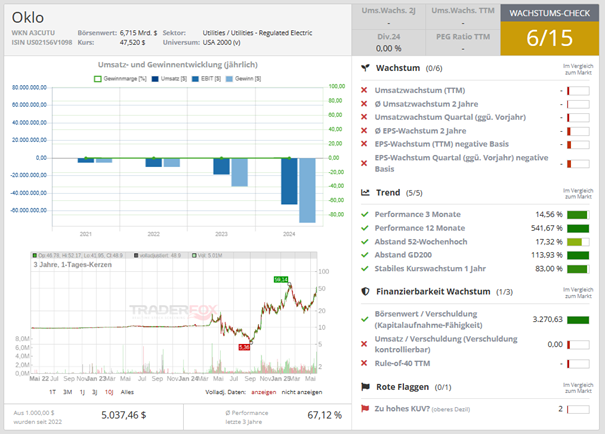Screen dimensions: 605x434
Task: Select the 1T chart timeframe
Action: point(52,392)
